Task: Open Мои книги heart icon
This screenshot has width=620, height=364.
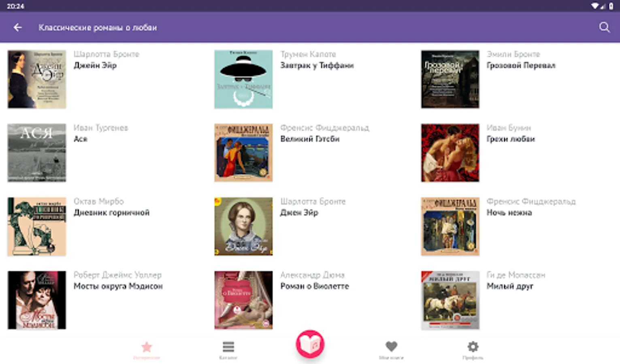Action: pyautogui.click(x=391, y=346)
